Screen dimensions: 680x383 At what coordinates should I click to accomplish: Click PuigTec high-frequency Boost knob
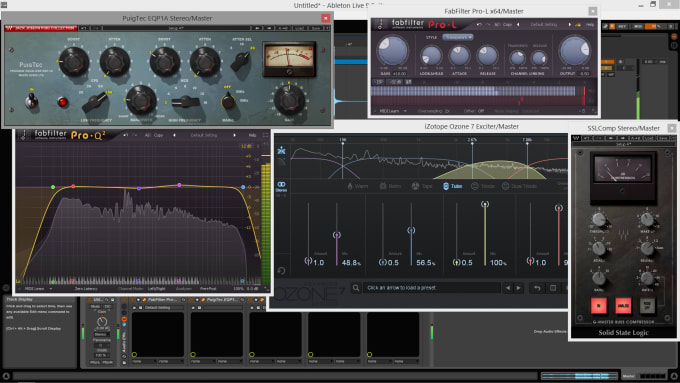(x=164, y=62)
